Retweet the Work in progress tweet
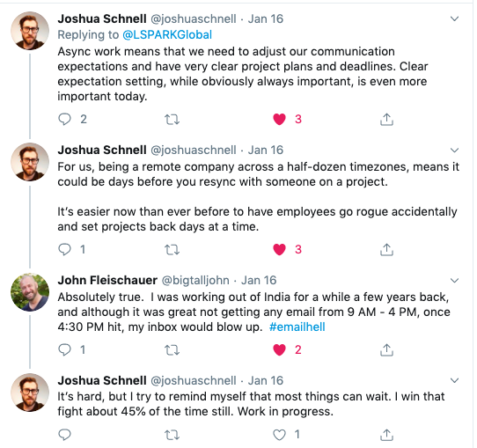 tap(172, 435)
